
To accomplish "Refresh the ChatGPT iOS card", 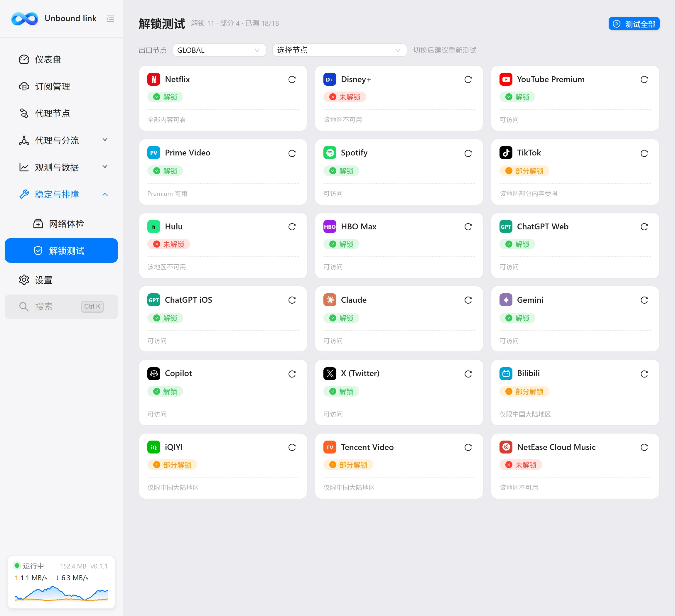I will (292, 300).
